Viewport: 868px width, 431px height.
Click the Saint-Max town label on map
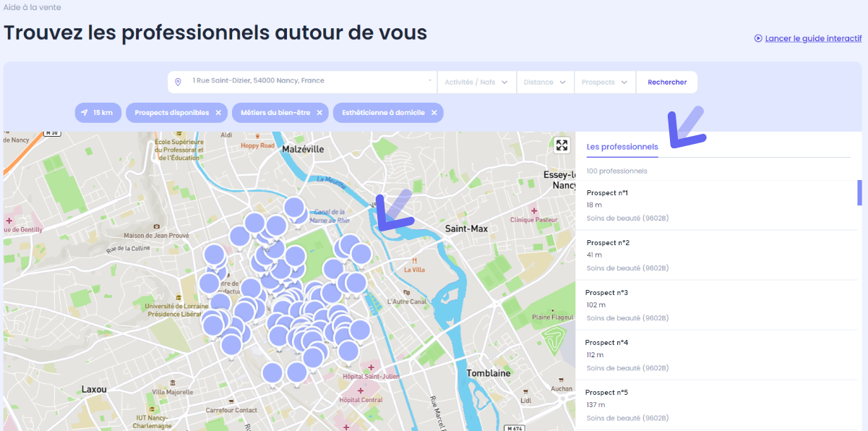466,229
